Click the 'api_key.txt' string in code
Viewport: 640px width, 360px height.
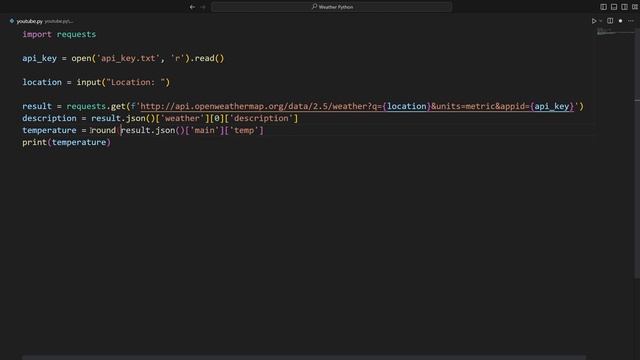[128, 58]
